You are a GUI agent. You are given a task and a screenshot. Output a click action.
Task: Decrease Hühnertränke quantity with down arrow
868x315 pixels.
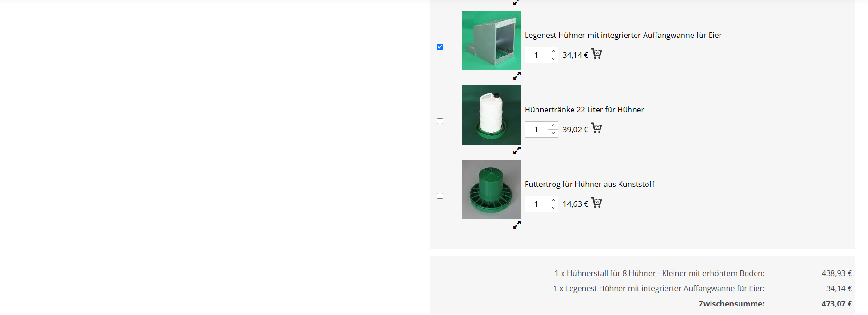pyautogui.click(x=553, y=133)
